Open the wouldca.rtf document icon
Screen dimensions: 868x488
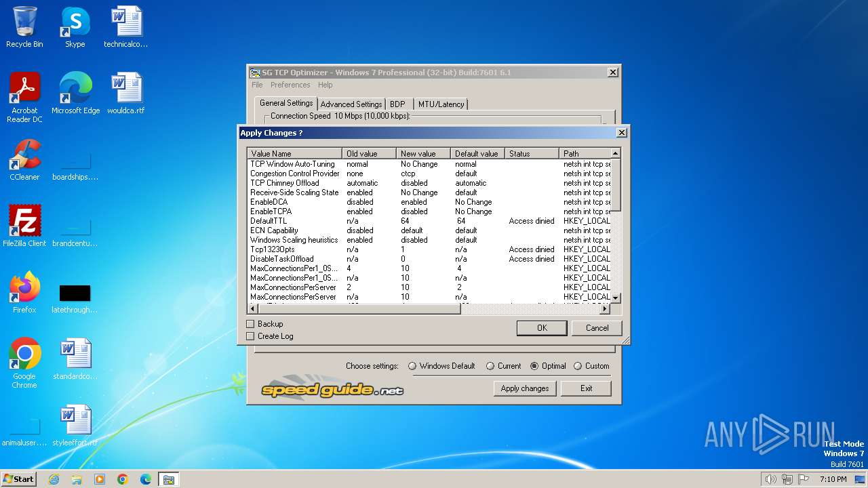(126, 94)
